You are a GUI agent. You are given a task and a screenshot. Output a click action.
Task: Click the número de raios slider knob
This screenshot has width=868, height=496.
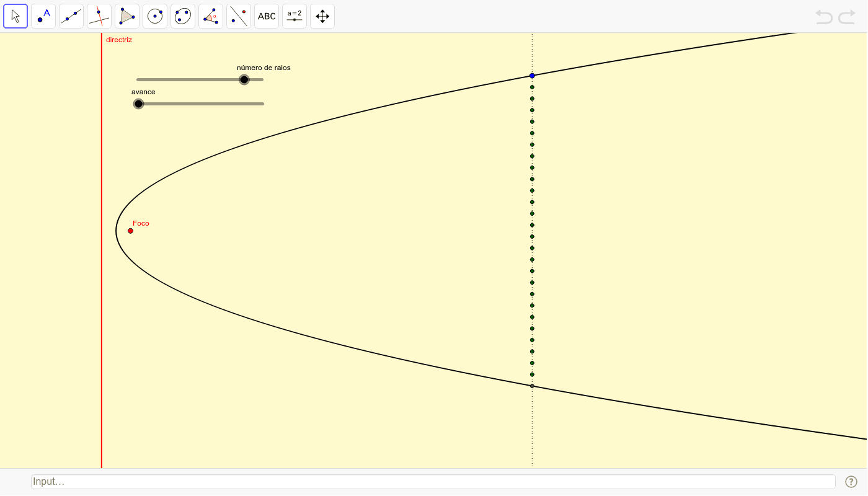click(244, 79)
